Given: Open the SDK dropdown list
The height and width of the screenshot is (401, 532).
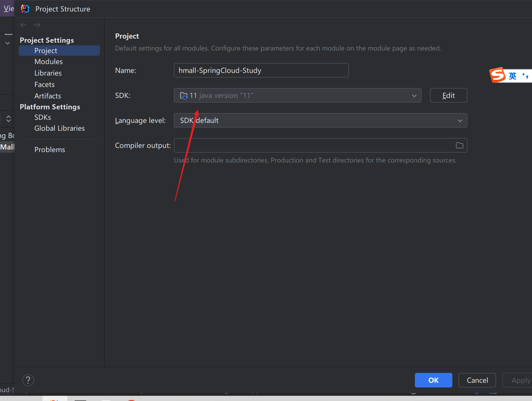Looking at the screenshot, I should [x=414, y=96].
